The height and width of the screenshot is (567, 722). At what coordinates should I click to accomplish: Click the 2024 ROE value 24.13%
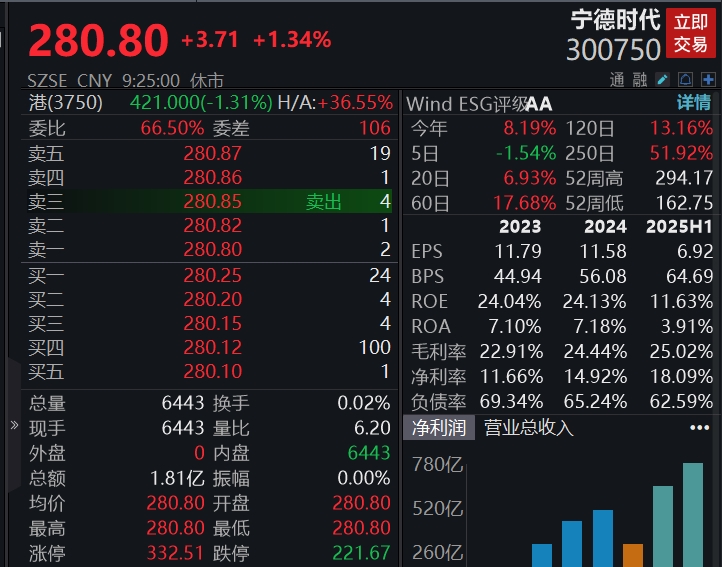[x=594, y=301]
